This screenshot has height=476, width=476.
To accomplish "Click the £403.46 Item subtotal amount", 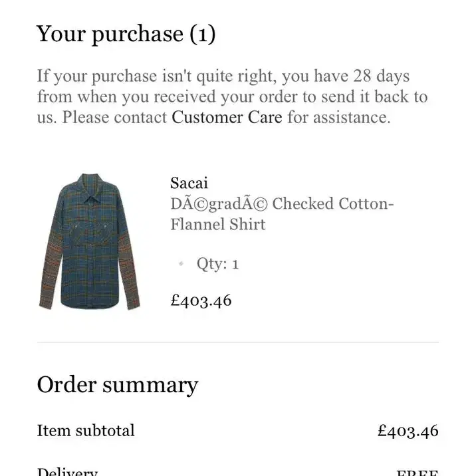I will tap(408, 431).
